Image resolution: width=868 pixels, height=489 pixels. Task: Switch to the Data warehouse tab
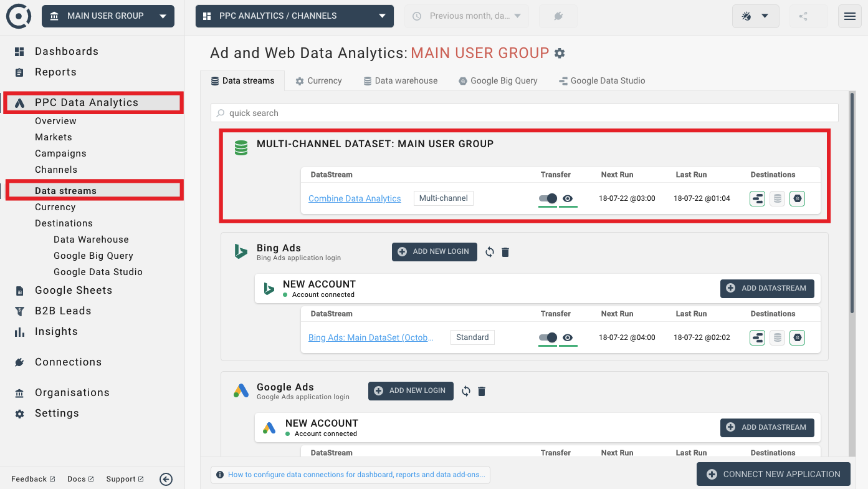click(x=401, y=81)
